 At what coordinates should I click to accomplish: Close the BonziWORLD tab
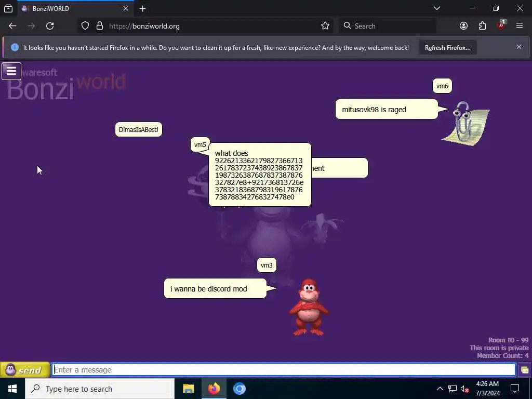[126, 8]
